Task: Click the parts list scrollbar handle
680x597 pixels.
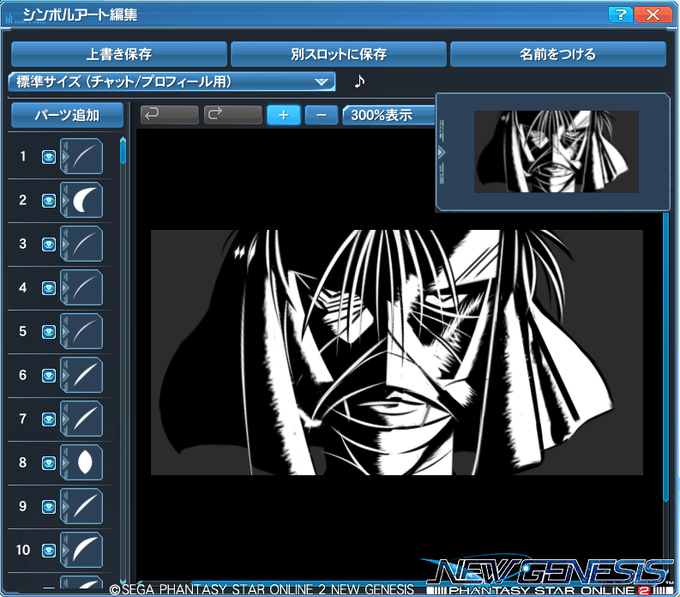Action: coord(123,151)
